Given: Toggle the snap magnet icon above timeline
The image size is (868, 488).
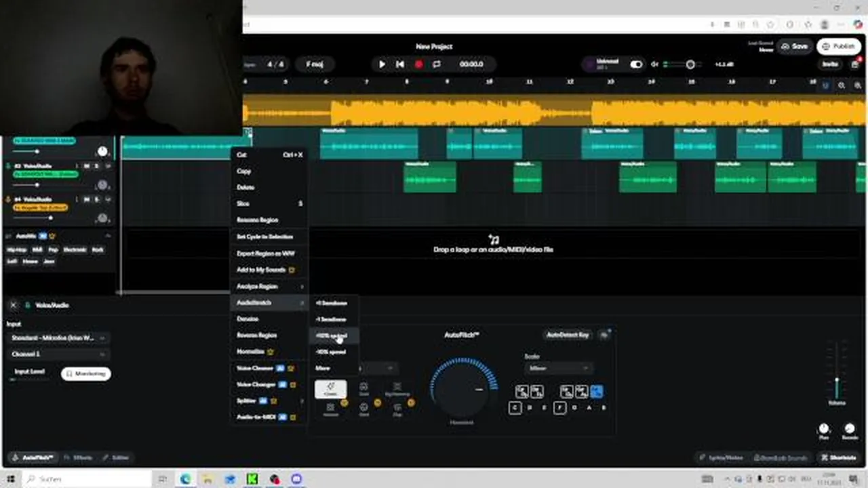Looking at the screenshot, I should [x=825, y=85].
